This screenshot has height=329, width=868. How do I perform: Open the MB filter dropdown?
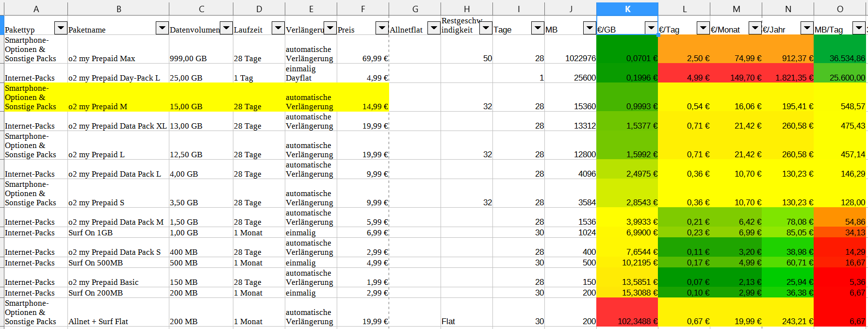point(590,28)
